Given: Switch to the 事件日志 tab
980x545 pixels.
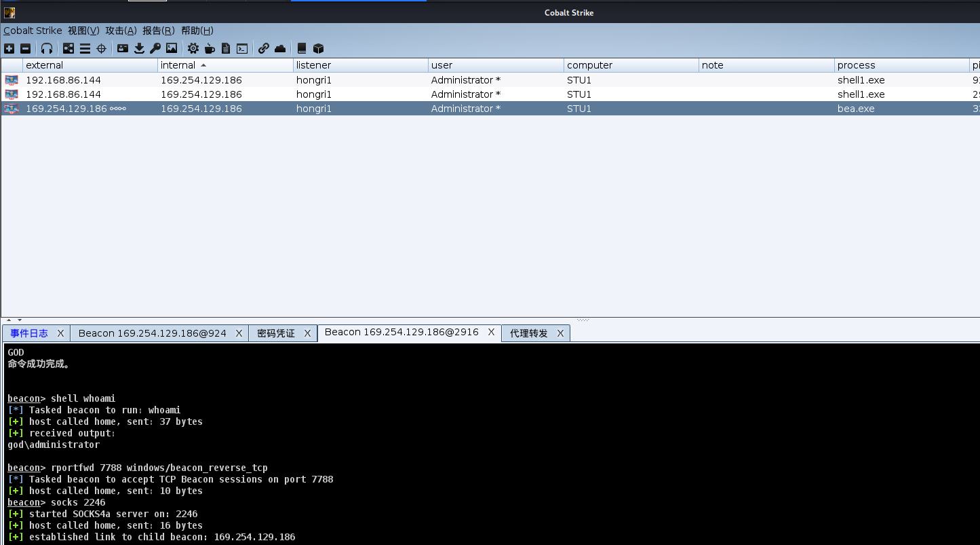Looking at the screenshot, I should point(29,333).
